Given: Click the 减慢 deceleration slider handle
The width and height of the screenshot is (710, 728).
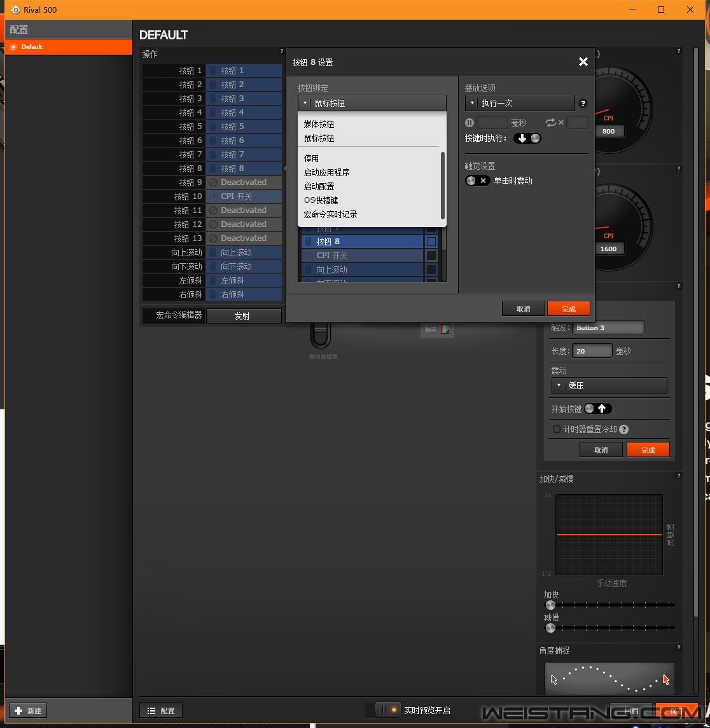Looking at the screenshot, I should (550, 628).
